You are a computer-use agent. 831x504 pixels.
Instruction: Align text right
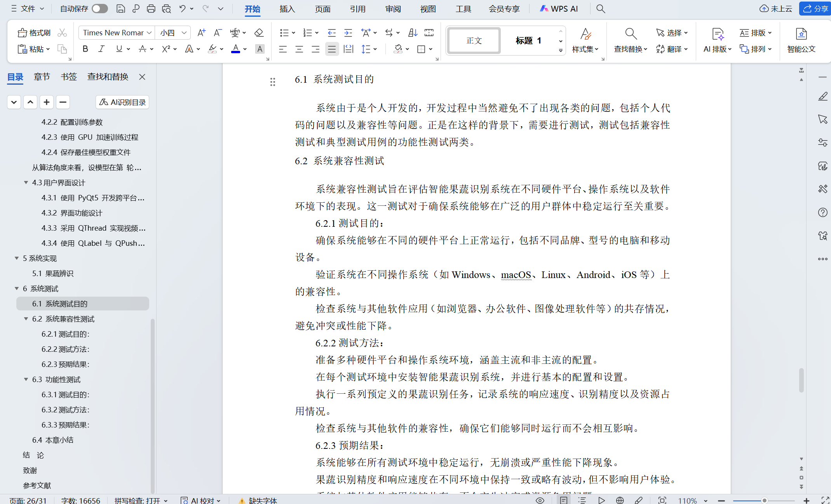315,49
